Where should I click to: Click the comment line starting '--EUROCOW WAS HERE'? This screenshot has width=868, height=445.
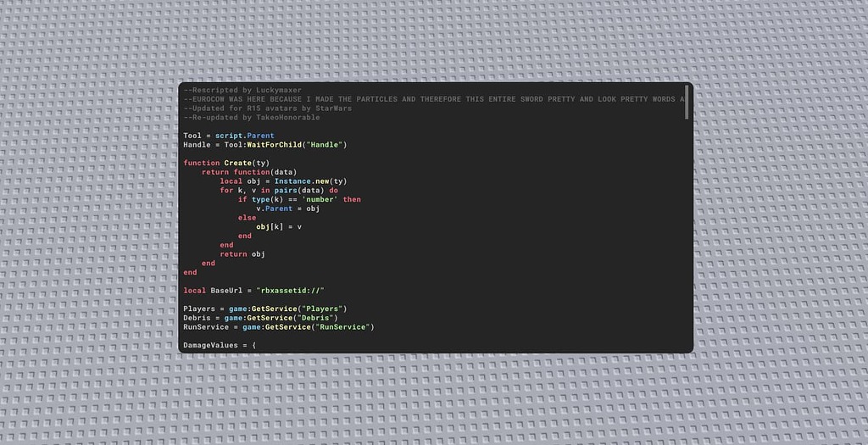tap(435, 99)
